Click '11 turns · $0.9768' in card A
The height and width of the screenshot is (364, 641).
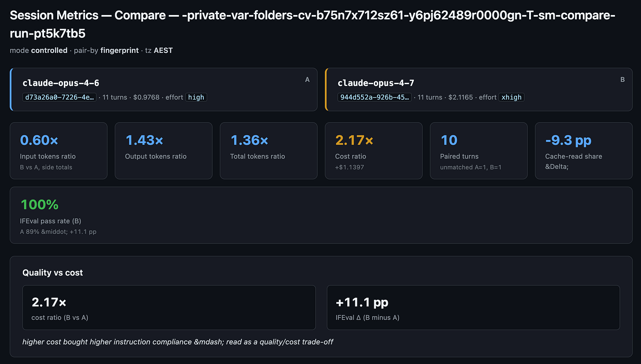click(131, 97)
